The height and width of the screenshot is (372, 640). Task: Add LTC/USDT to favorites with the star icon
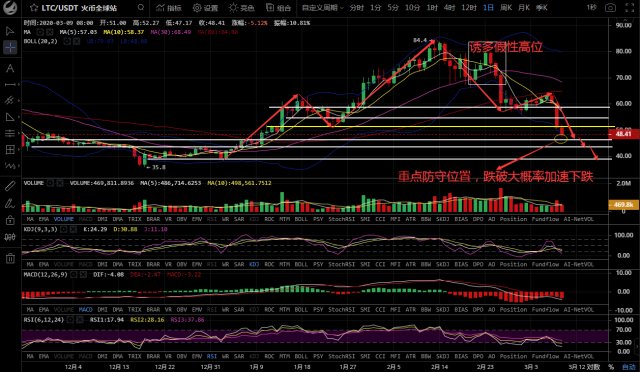click(34, 8)
